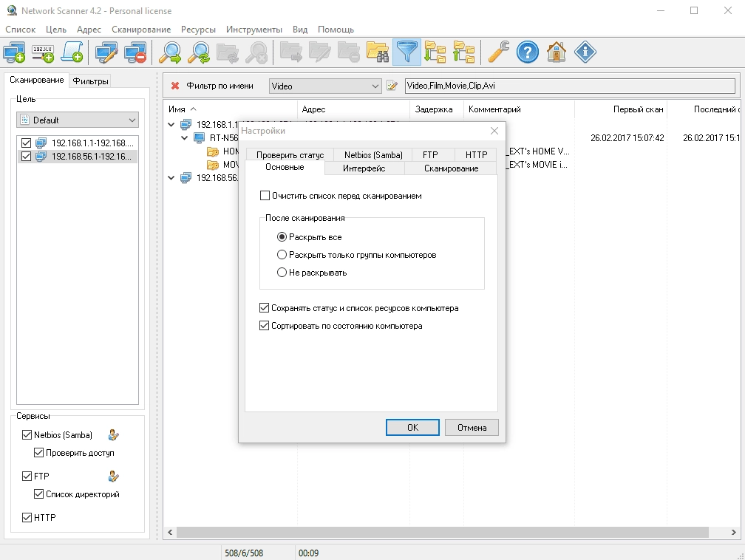This screenshot has width=745, height=560.
Task: Cancel settings with Отмена button
Action: [472, 428]
